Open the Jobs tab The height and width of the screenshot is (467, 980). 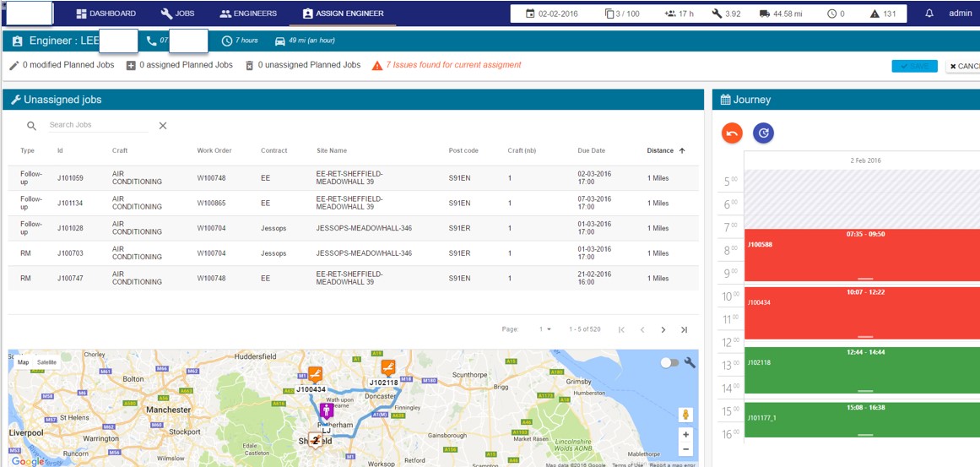pyautogui.click(x=177, y=14)
